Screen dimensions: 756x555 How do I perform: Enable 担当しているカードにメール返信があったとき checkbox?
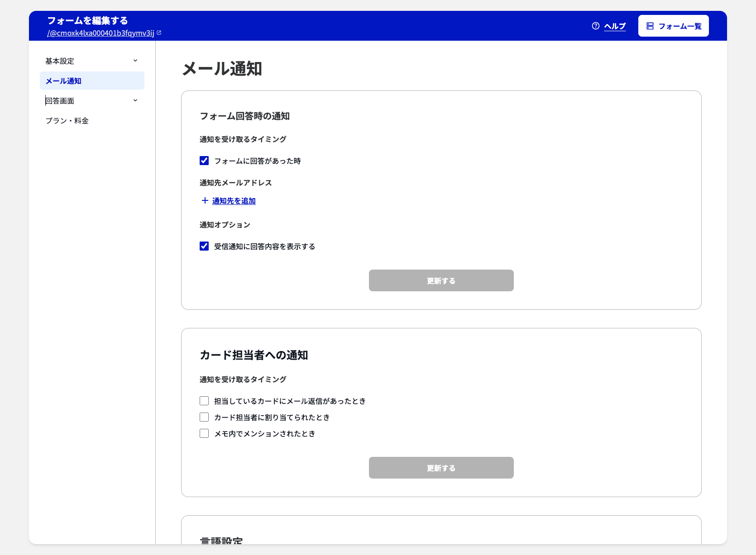204,401
